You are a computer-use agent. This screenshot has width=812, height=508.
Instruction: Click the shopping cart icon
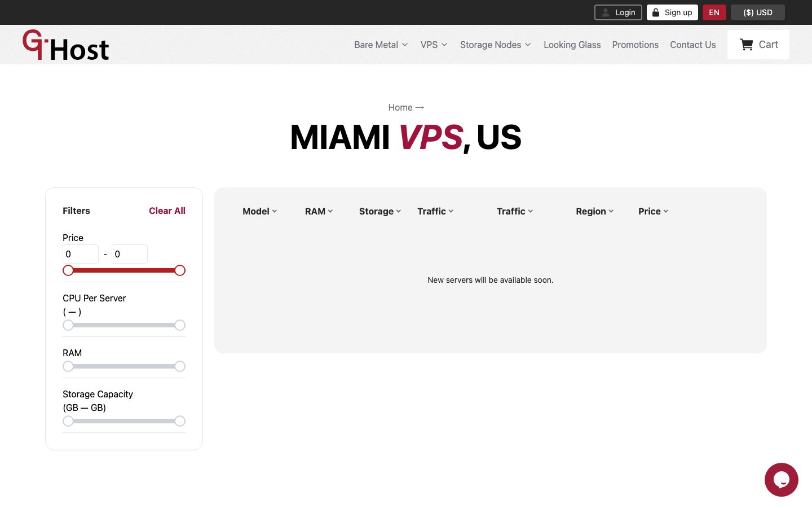(747, 45)
